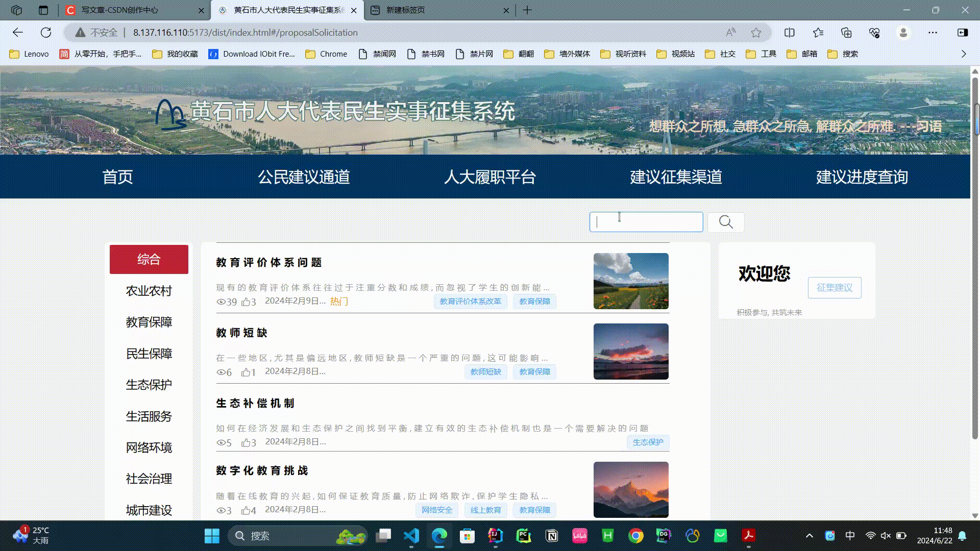
Task: Expand the bookmarks bar overflow chevron
Action: click(x=963, y=54)
